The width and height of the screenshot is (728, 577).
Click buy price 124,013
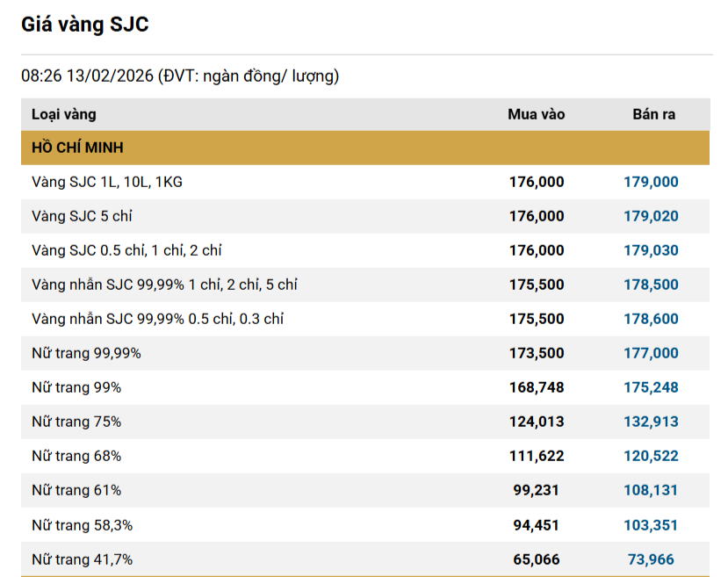coord(537,422)
